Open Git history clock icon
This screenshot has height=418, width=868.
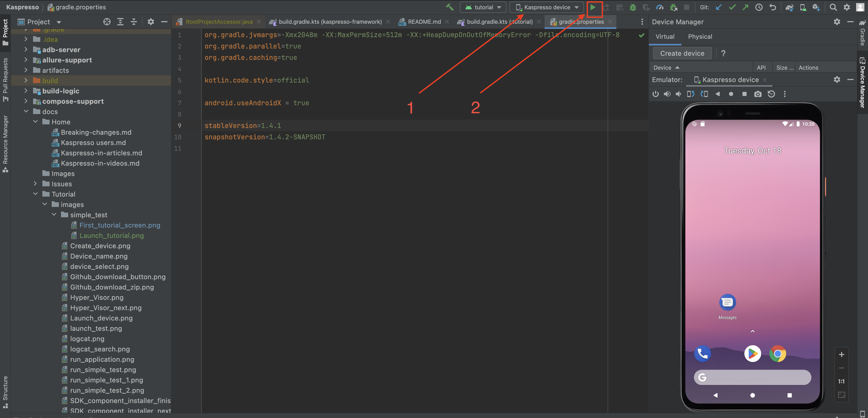coord(759,7)
